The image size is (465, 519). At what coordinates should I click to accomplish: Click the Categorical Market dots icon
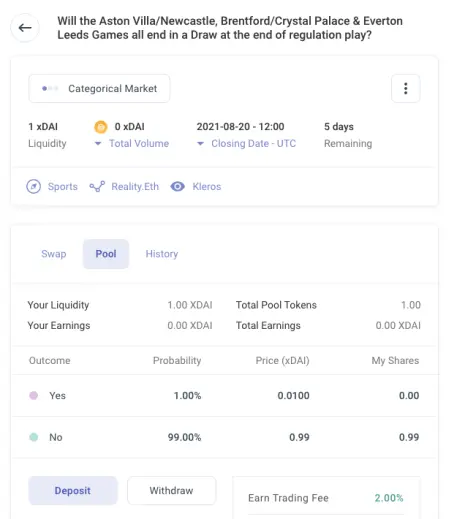(50, 89)
